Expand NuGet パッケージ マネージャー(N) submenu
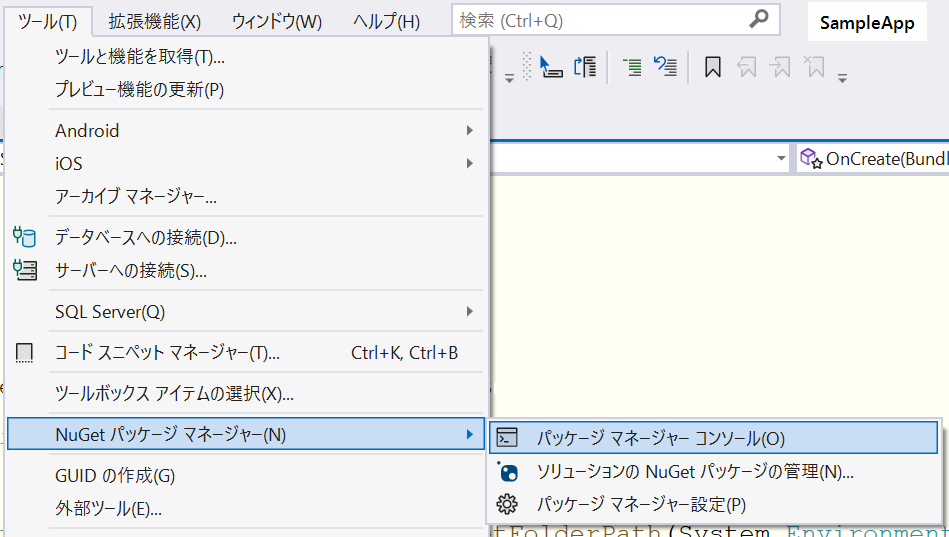 click(245, 434)
